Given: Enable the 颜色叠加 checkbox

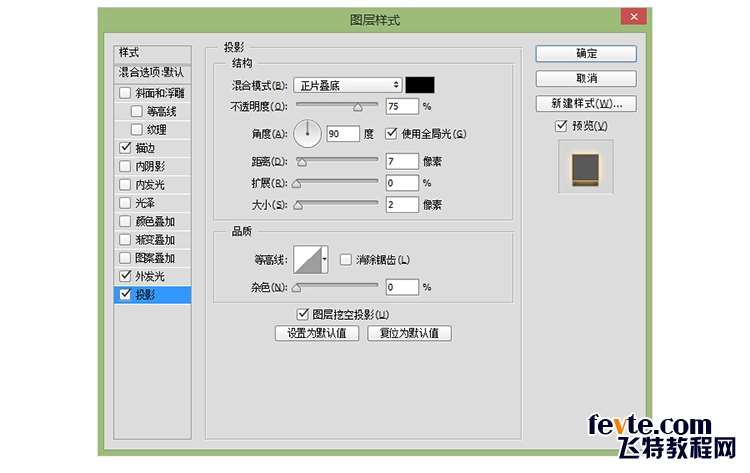Looking at the screenshot, I should (125, 221).
